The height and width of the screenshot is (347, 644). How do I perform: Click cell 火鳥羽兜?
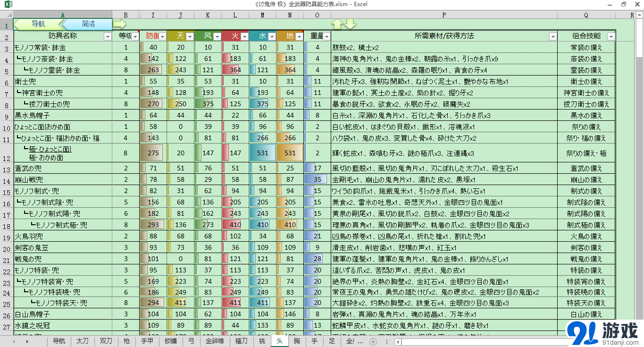tap(63, 237)
